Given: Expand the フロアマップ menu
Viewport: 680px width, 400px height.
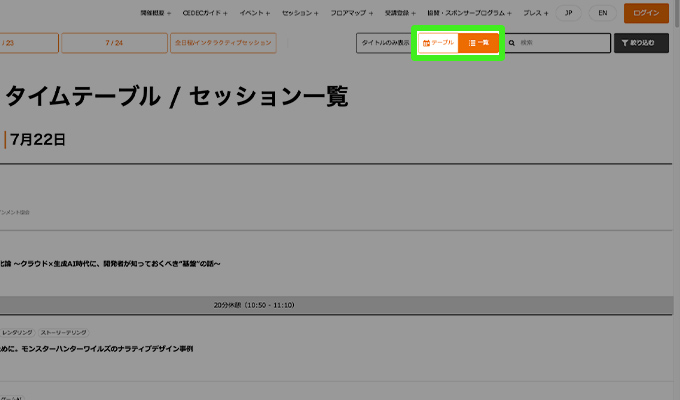Looking at the screenshot, I should [x=351, y=13].
